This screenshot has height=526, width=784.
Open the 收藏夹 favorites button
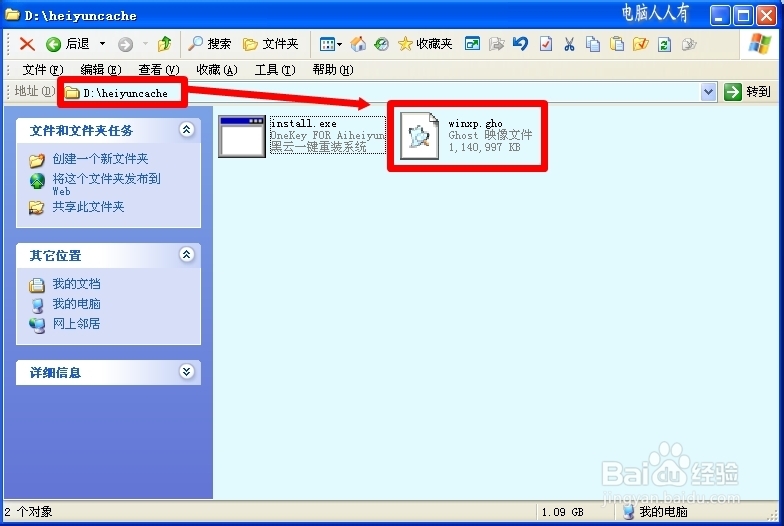pyautogui.click(x=425, y=44)
